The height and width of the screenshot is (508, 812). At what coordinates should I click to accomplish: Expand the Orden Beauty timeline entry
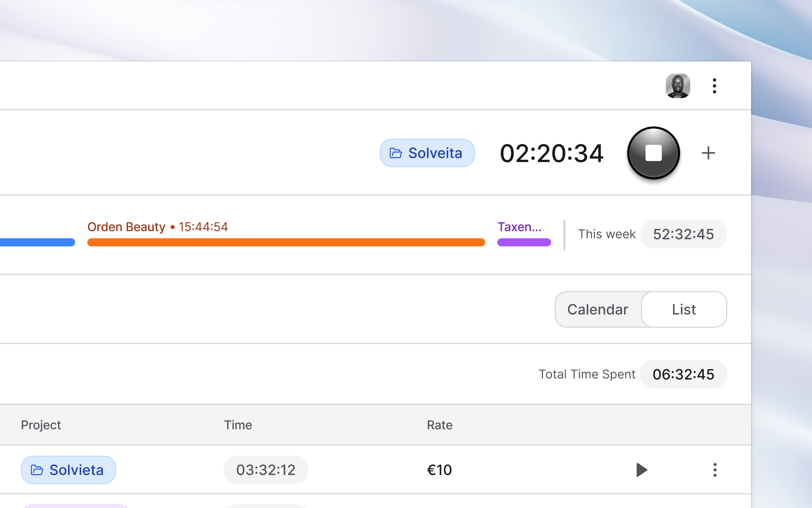tap(158, 227)
